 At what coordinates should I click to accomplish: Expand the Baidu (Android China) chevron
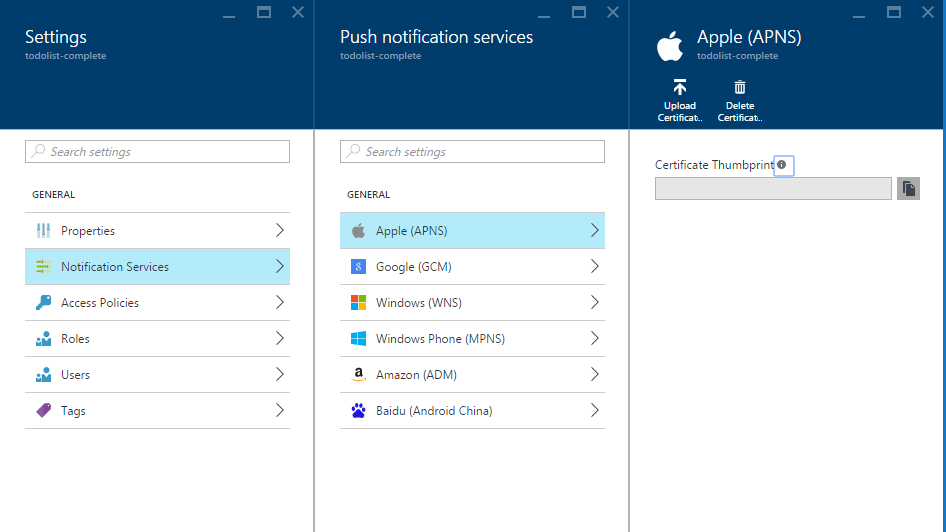(594, 411)
